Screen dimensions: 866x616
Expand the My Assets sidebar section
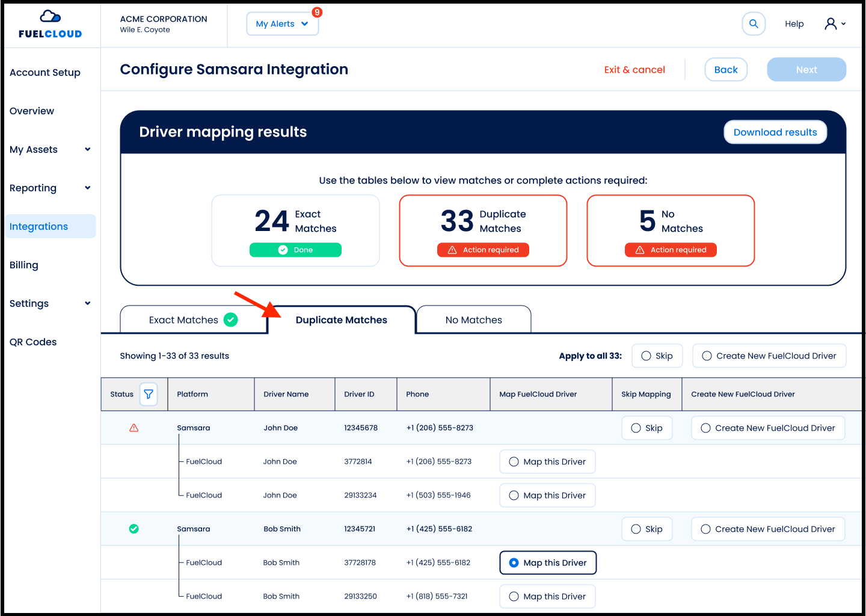50,149
